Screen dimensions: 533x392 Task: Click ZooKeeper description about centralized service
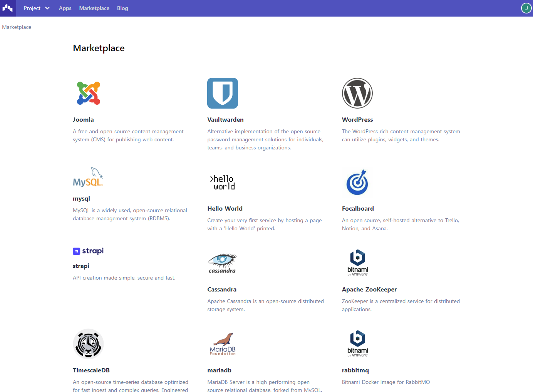(x=401, y=305)
